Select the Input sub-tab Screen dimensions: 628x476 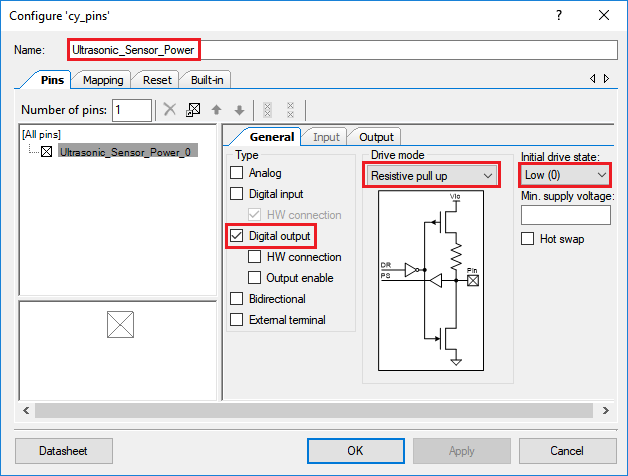tap(326, 137)
